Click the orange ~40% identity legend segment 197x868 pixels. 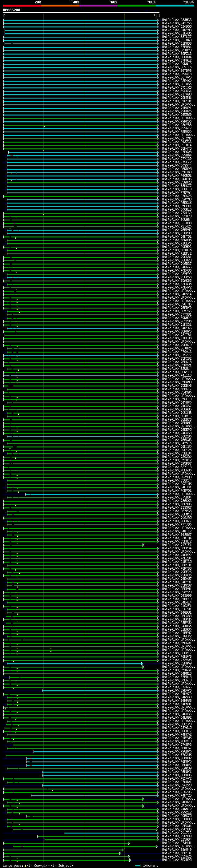(60, 6)
